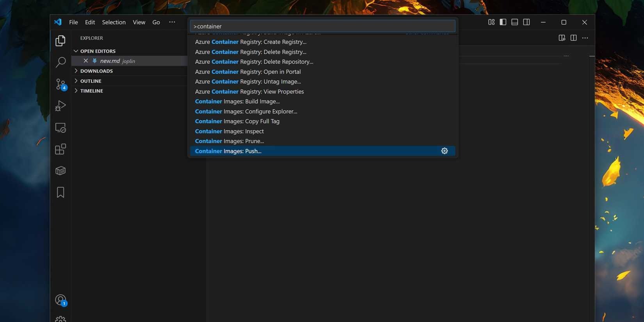This screenshot has width=644, height=322.
Task: Open the Containers view icon
Action: coord(60,171)
